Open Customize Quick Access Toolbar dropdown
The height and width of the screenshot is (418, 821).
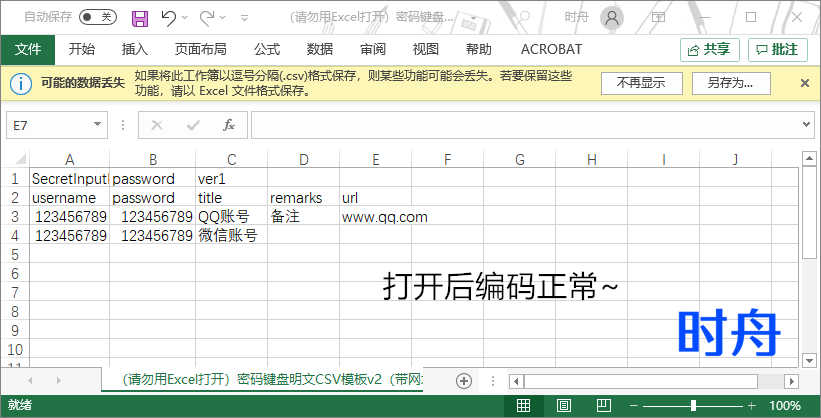[x=244, y=18]
